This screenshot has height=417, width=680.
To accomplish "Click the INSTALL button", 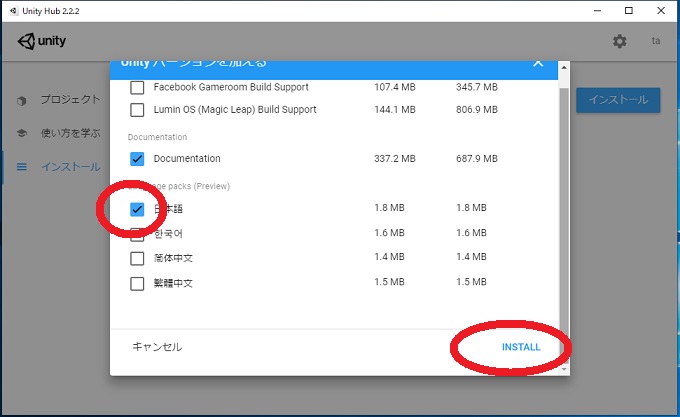I will (x=521, y=347).
